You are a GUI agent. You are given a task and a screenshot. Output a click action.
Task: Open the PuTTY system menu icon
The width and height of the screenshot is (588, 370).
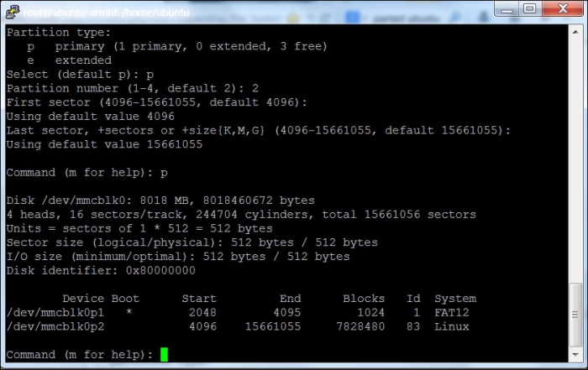[12, 11]
